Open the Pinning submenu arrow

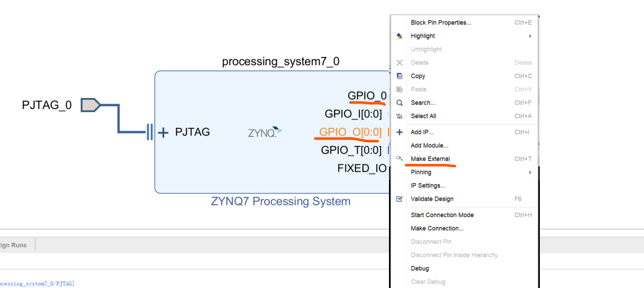pyautogui.click(x=530, y=172)
